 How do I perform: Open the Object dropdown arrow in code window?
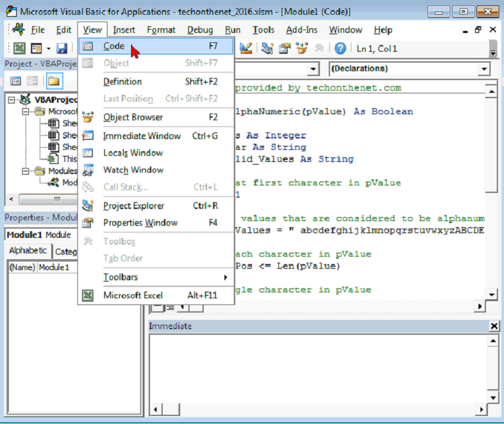point(312,69)
